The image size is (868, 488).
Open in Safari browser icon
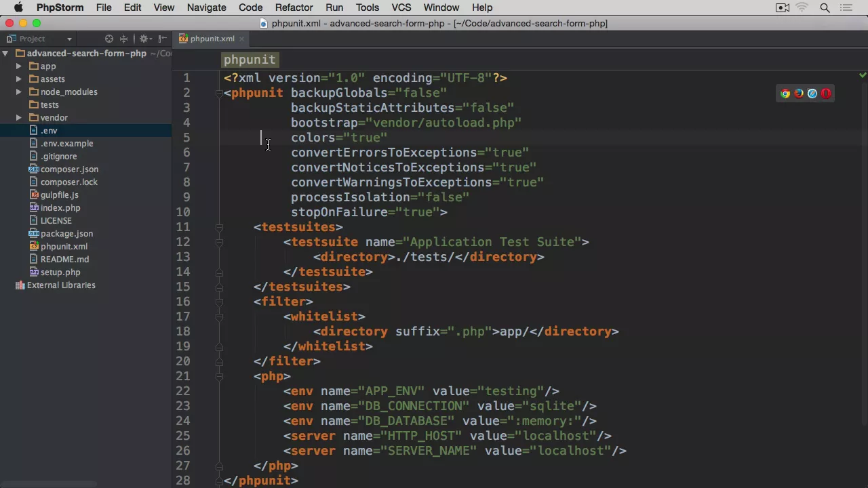click(x=812, y=94)
